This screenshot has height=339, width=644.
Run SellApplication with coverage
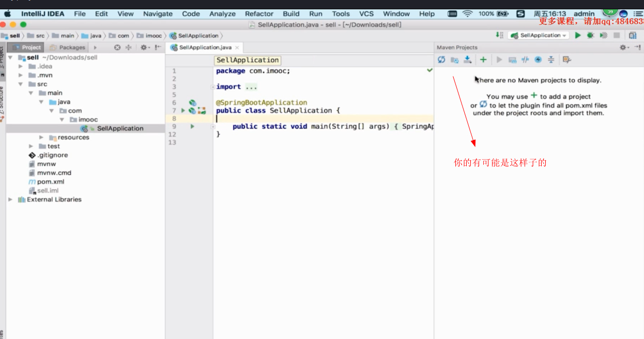tap(603, 35)
